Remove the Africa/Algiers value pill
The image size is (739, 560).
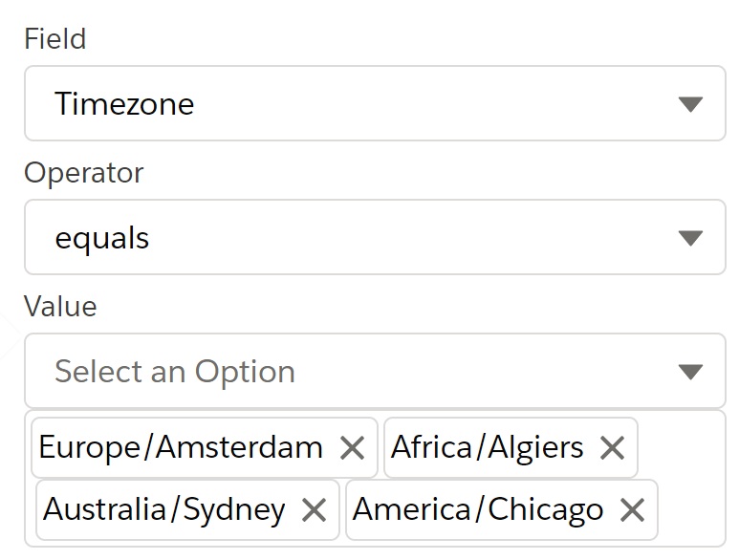612,447
